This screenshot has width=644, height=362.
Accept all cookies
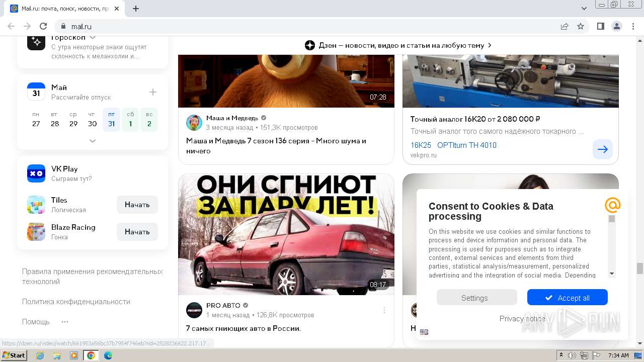click(568, 298)
